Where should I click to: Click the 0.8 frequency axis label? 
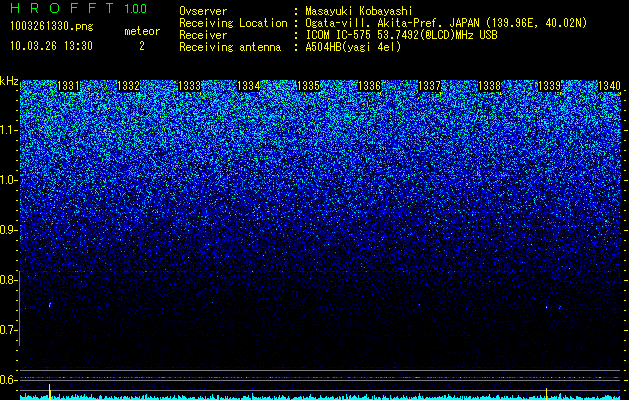click(7, 280)
